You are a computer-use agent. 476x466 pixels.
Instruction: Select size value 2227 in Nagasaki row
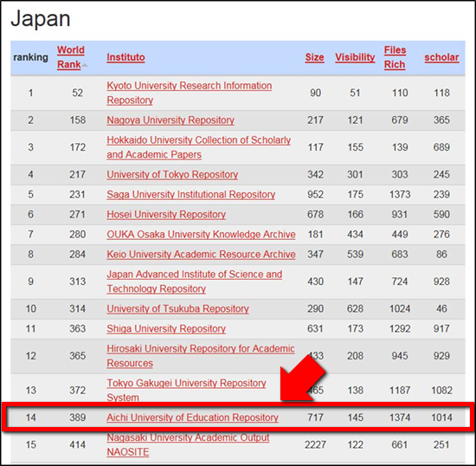(315, 445)
